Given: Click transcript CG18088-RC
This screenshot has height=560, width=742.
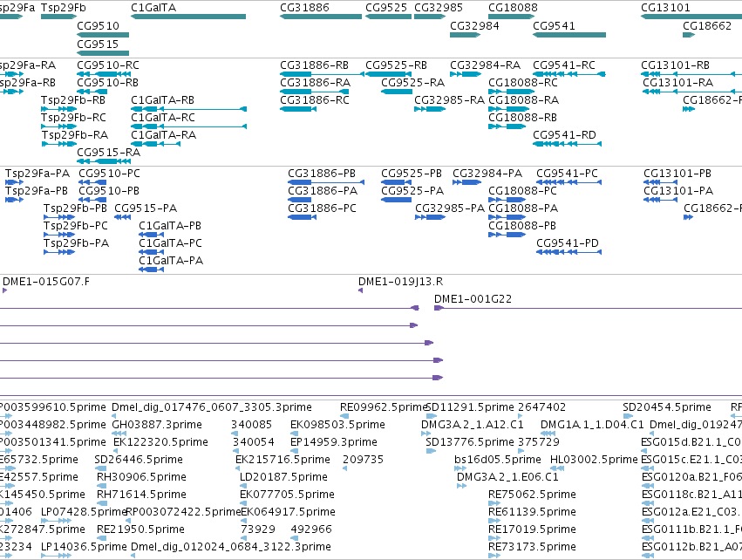Looking at the screenshot, I should (512, 92).
